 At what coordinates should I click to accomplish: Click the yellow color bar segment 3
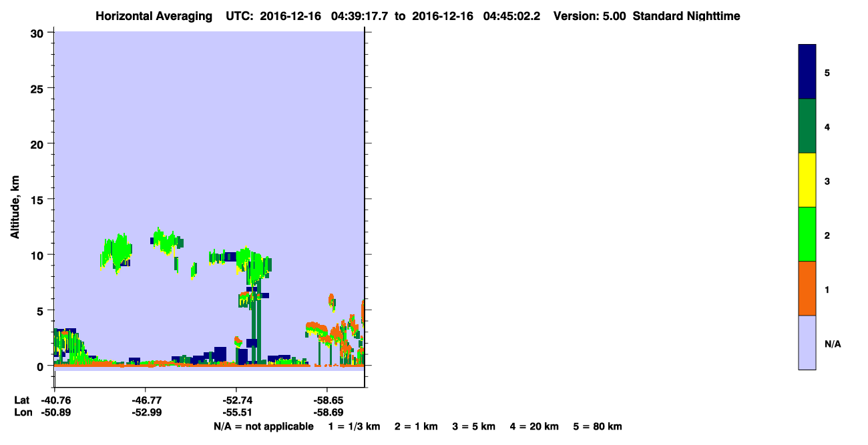pos(807,180)
